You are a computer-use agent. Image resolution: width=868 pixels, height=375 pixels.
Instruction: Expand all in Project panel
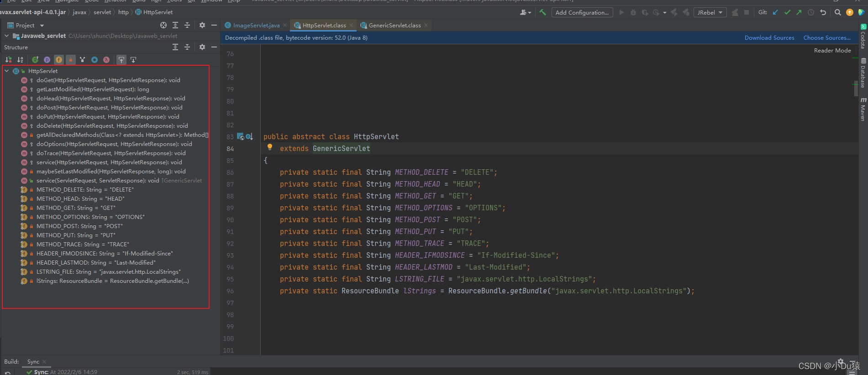click(175, 25)
